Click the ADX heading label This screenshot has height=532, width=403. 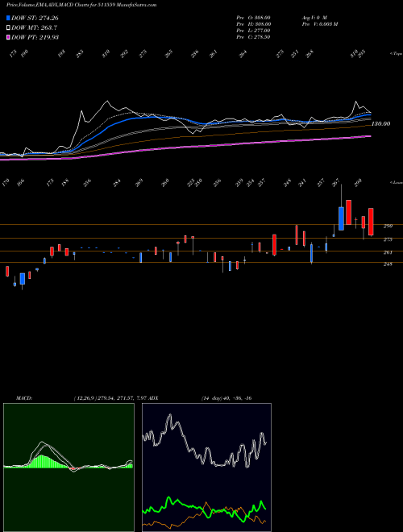point(153,398)
